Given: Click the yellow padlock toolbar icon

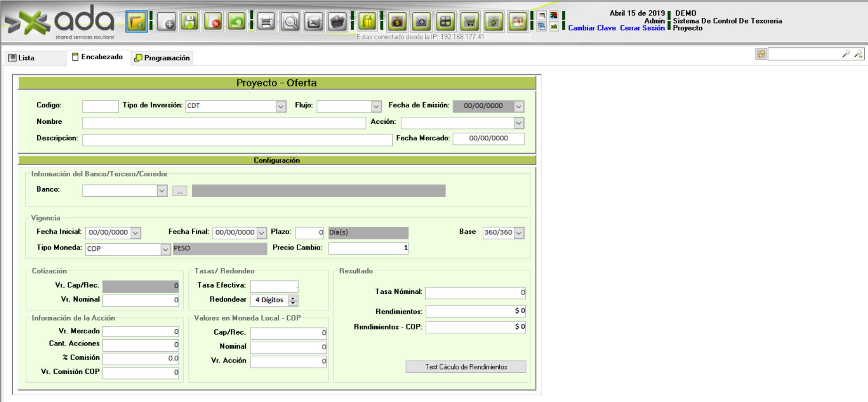Looking at the screenshot, I should [x=367, y=22].
